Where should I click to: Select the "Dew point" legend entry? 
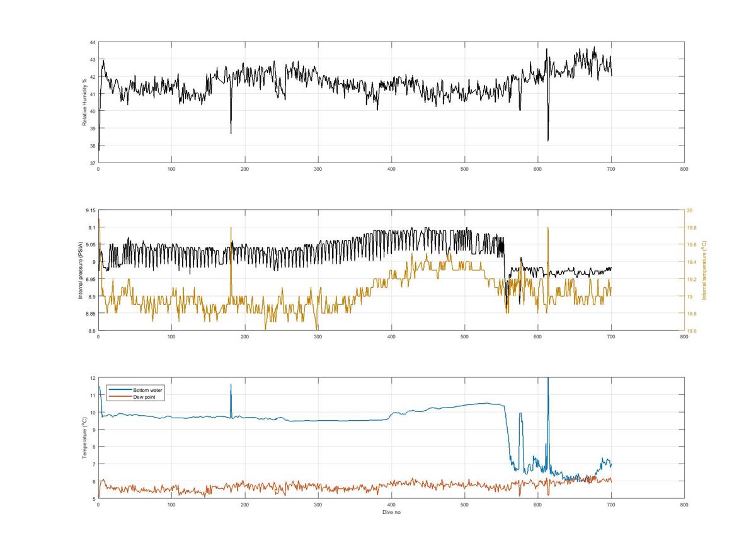[x=144, y=397]
